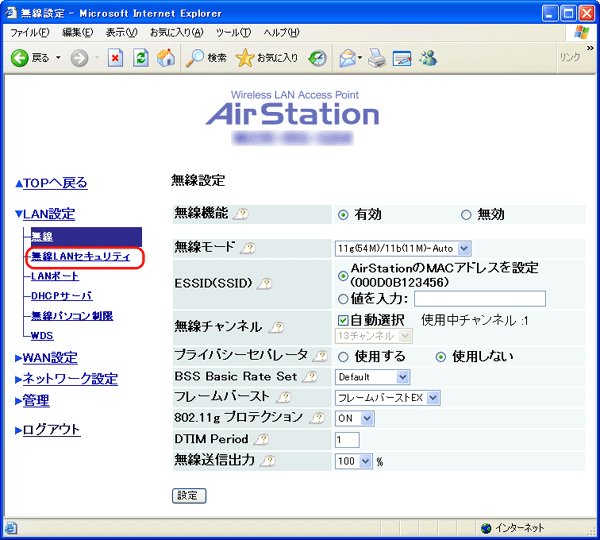Open the Search magnifier icon

point(194,58)
